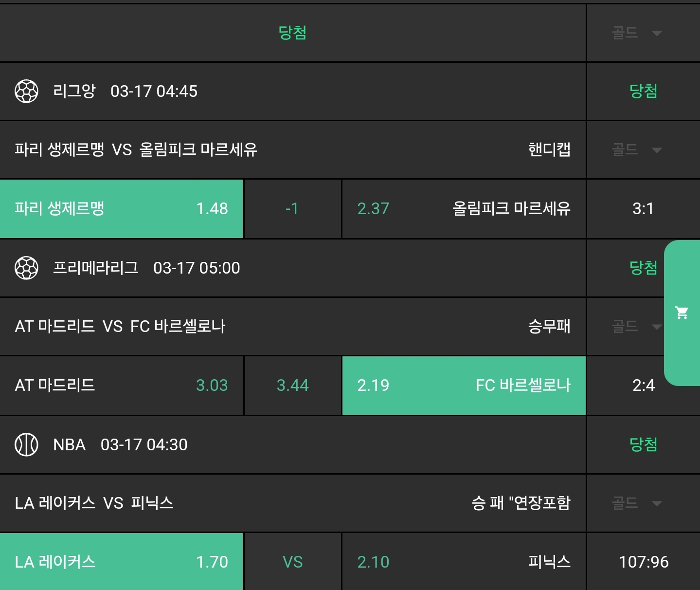
Task: Select AT 마드리드 3.03 odds bet
Action: point(121,386)
